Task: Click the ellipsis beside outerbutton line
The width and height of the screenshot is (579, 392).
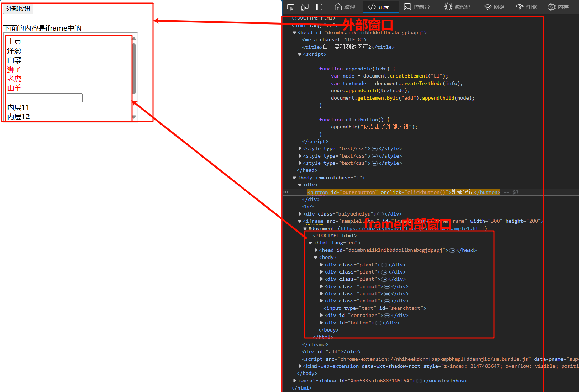Action: click(286, 192)
